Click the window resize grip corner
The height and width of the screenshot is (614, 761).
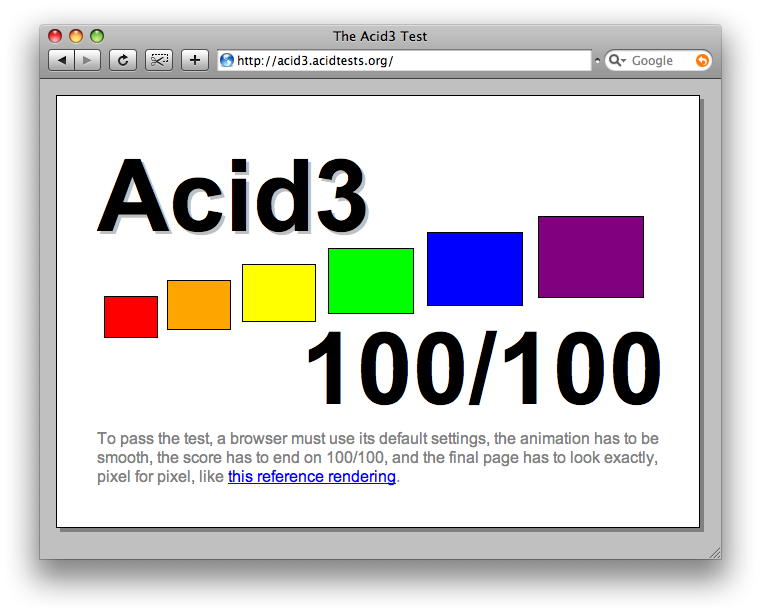[x=715, y=553]
